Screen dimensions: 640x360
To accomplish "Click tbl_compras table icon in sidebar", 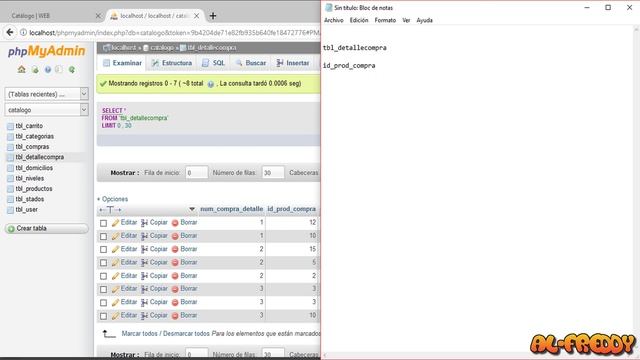I will click(10, 147).
